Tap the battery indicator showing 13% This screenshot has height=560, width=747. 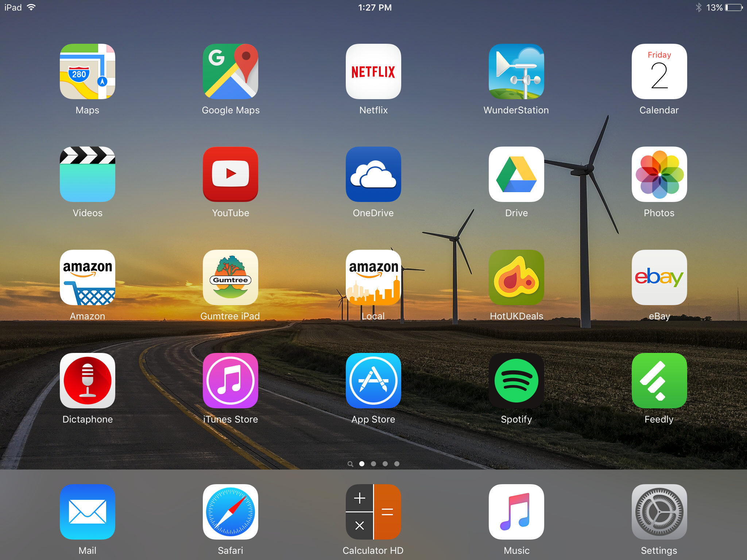point(724,7)
